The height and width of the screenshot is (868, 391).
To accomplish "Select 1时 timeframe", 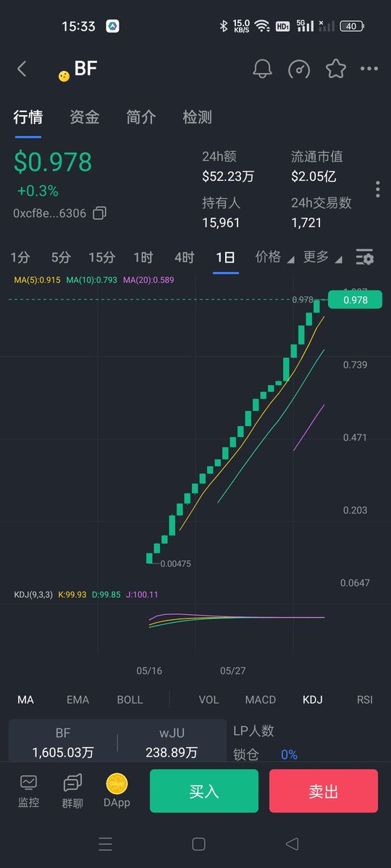I will coord(143,257).
